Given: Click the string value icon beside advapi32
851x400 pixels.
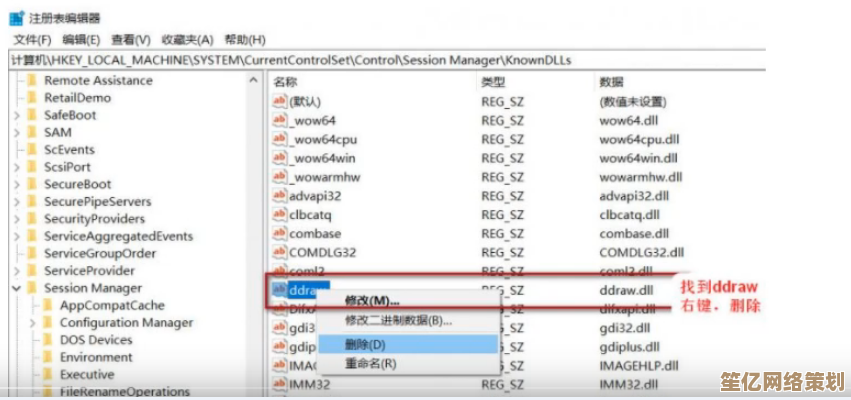Looking at the screenshot, I should point(280,195).
